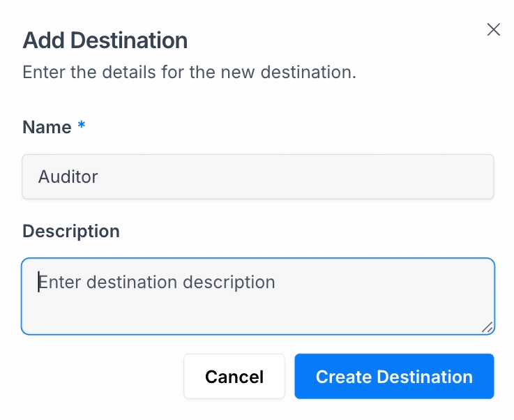Focus the Description text area

(258, 297)
